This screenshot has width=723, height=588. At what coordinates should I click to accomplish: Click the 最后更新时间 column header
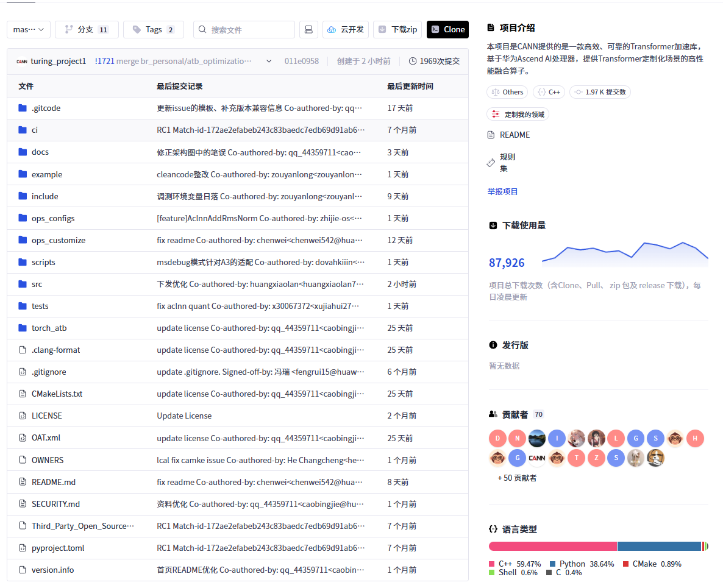(410, 86)
